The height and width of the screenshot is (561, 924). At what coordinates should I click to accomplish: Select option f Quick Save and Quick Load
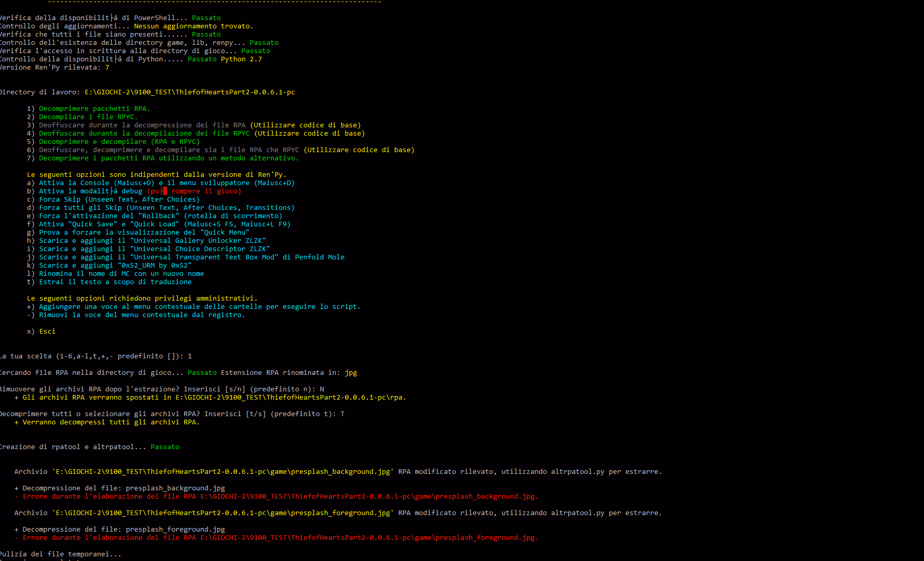(164, 224)
